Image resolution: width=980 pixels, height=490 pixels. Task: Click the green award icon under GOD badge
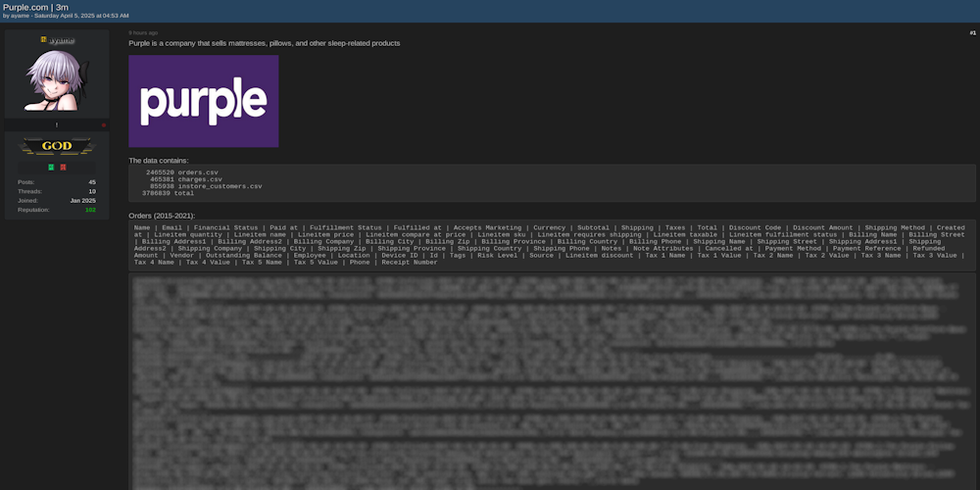click(50, 167)
